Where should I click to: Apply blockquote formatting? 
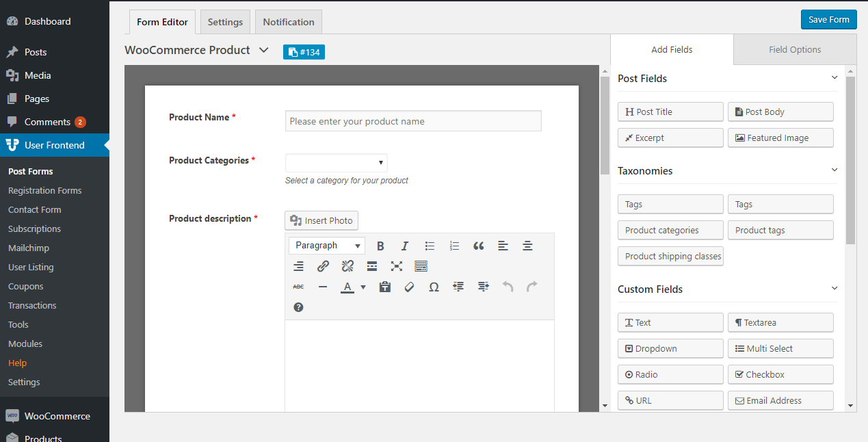(479, 246)
